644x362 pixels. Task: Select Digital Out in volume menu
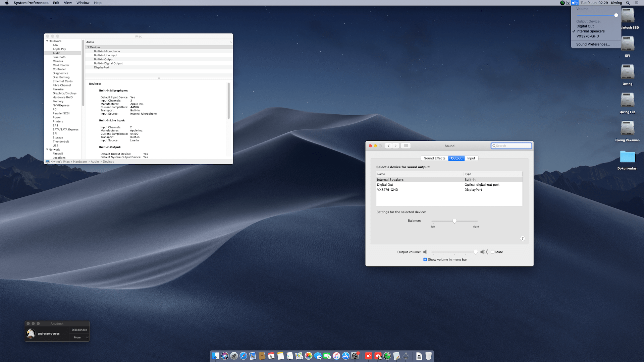(585, 26)
